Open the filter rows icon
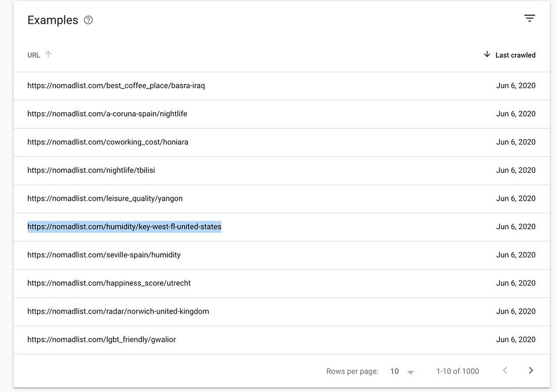Viewport: 556px width, 392px height. 529,18
